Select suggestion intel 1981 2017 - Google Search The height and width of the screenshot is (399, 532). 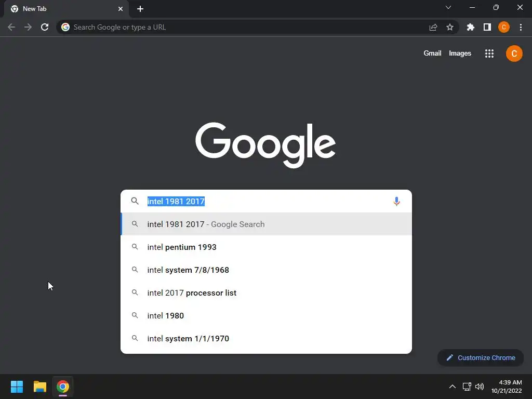coord(267,224)
